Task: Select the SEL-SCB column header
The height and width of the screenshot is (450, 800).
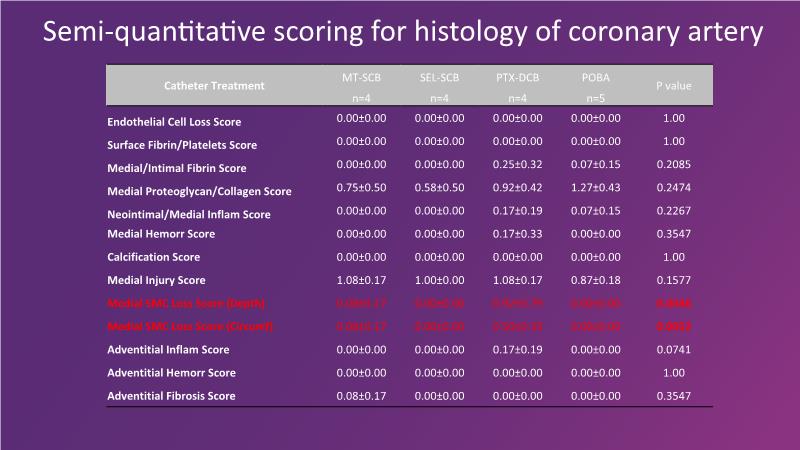Action: click(439, 77)
